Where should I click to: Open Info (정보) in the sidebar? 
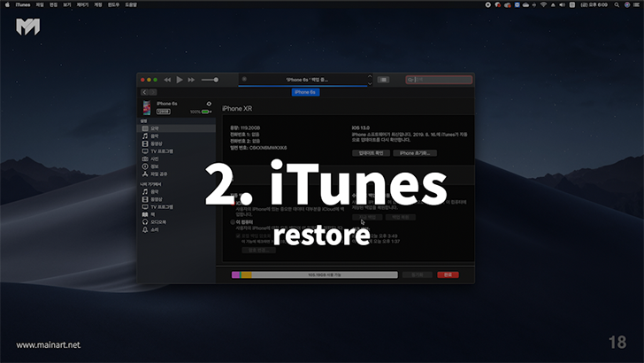(x=176, y=166)
